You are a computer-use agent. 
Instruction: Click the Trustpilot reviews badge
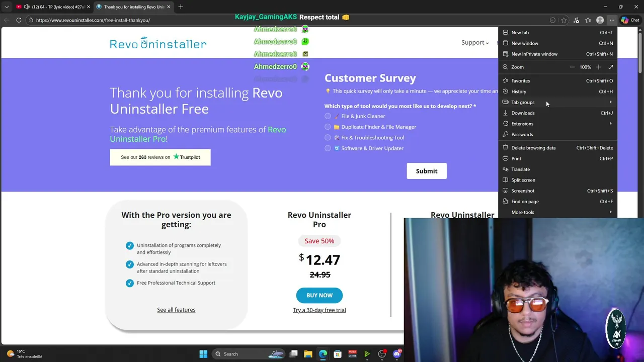pos(160,157)
